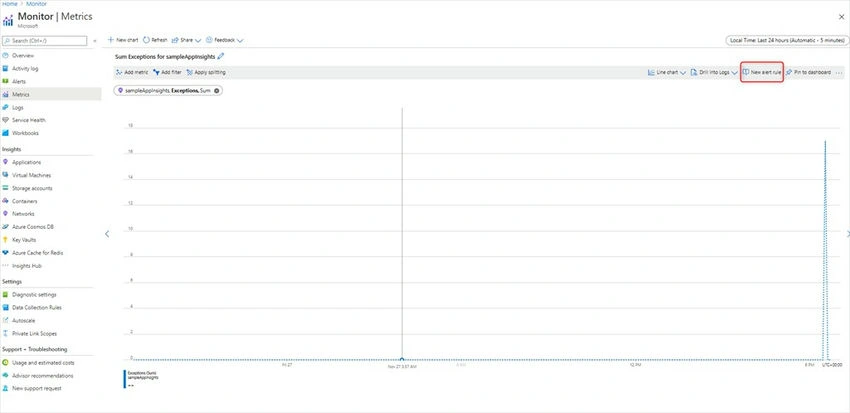This screenshot has height=413, width=850.
Task: Click the Networks insights icon
Action: pyautogui.click(x=6, y=214)
